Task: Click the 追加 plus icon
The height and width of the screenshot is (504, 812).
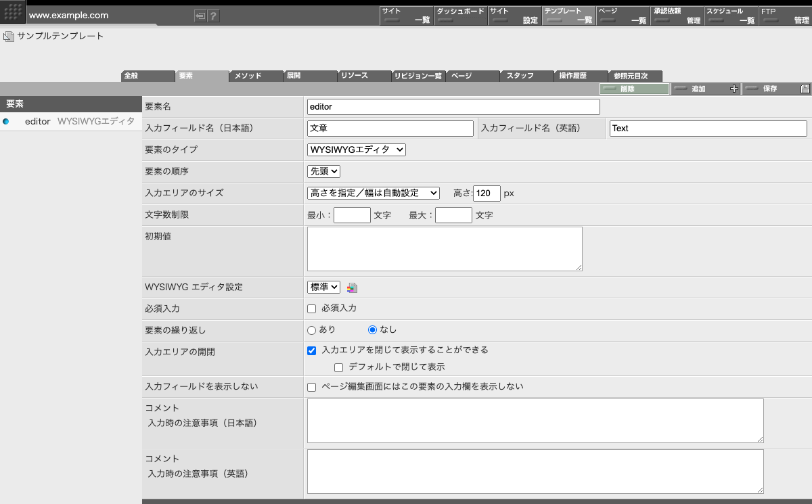Action: pyautogui.click(x=734, y=89)
